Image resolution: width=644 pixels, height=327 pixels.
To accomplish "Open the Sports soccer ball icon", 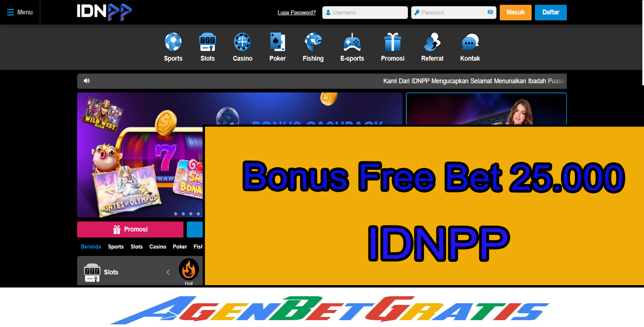I will 173,42.
